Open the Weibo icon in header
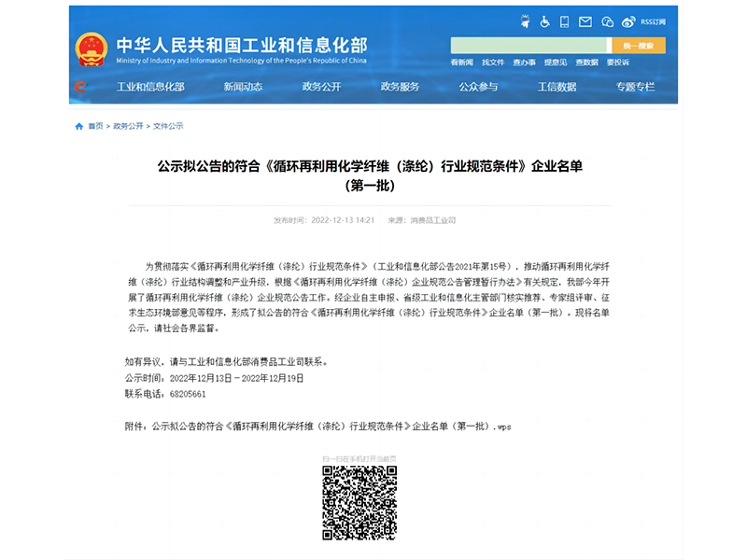The width and height of the screenshot is (747, 560). click(628, 21)
